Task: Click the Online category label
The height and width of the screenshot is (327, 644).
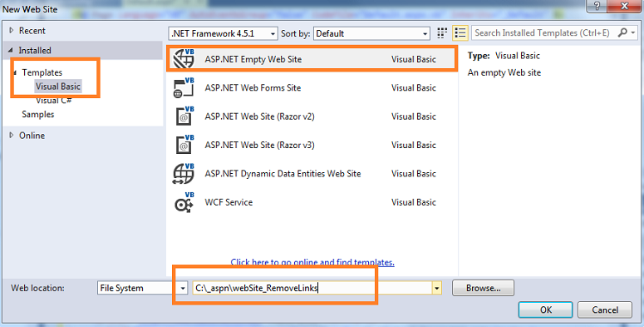Action: tap(32, 136)
